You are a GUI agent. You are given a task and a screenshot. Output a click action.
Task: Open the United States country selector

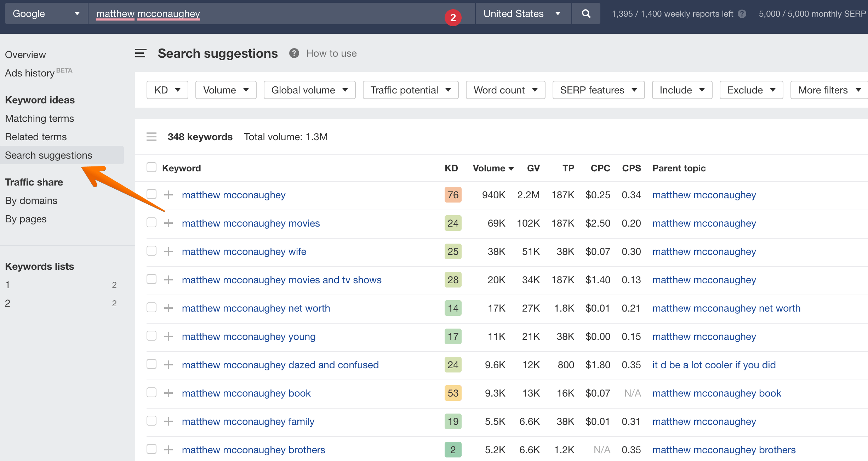pos(523,13)
